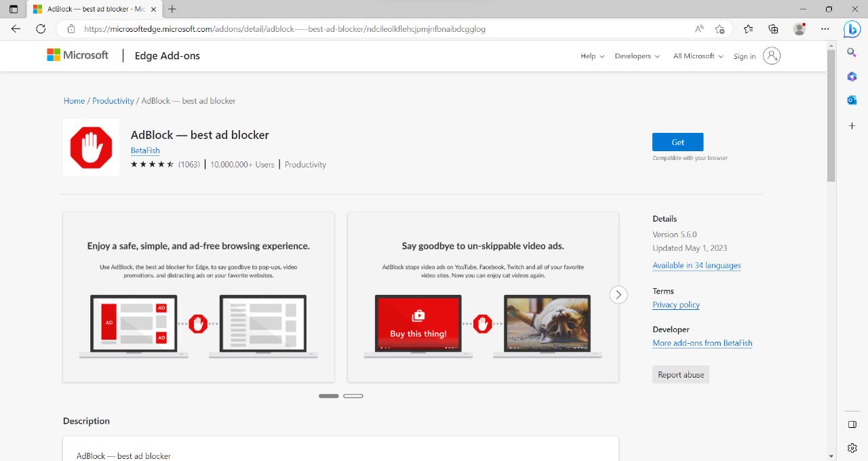Expand the Help dropdown

click(x=591, y=56)
